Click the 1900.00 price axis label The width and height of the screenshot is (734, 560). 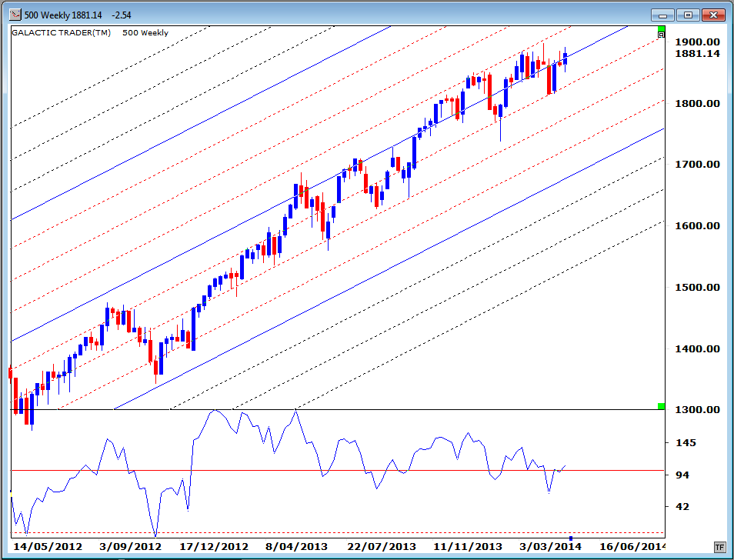(698, 42)
